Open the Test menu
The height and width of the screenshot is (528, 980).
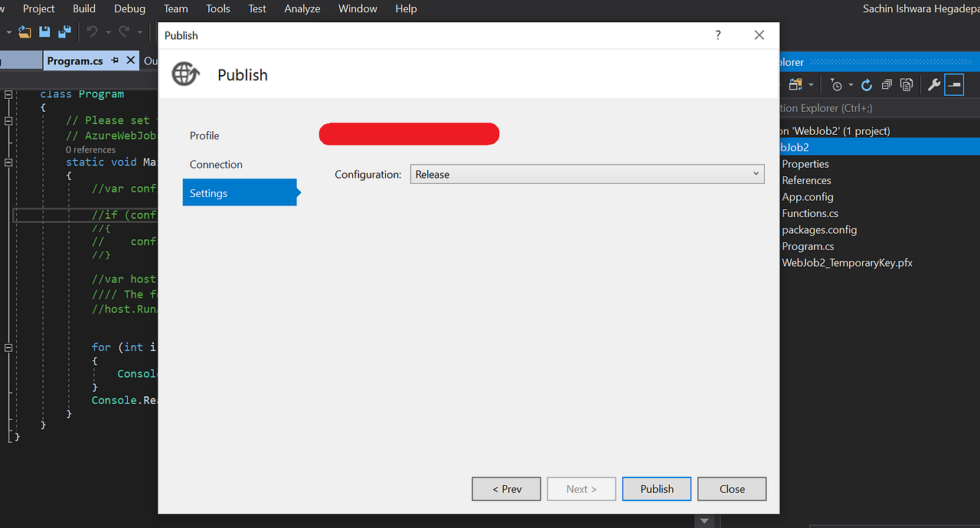257,8
